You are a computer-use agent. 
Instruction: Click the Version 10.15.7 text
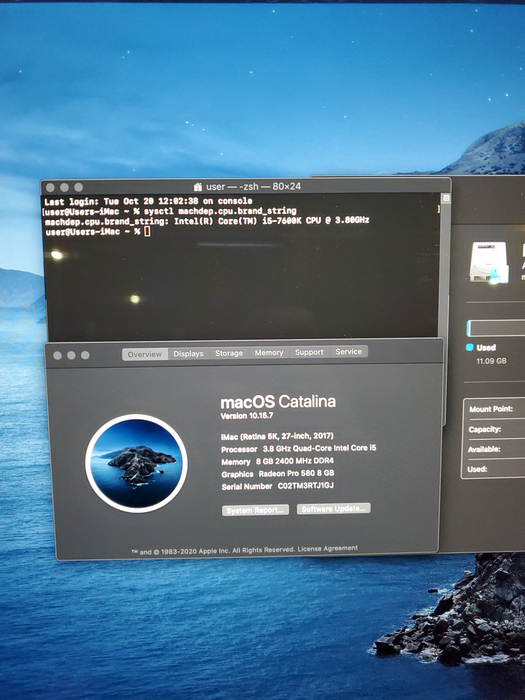click(247, 416)
